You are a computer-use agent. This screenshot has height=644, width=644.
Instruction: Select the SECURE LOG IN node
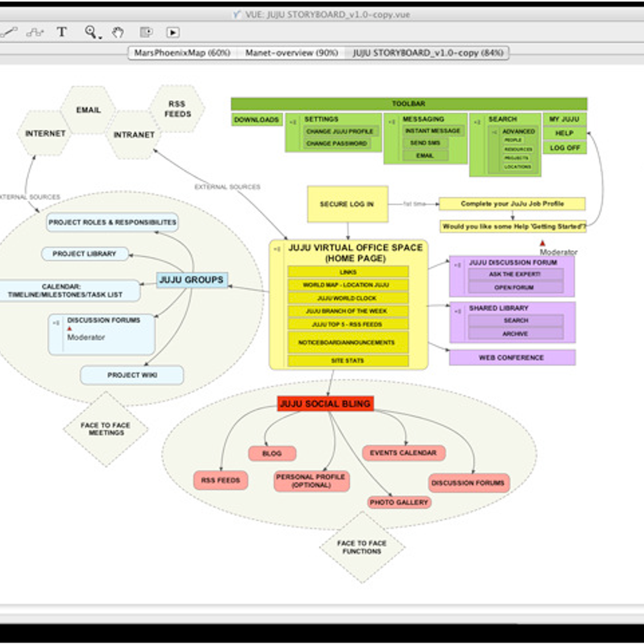tap(347, 204)
